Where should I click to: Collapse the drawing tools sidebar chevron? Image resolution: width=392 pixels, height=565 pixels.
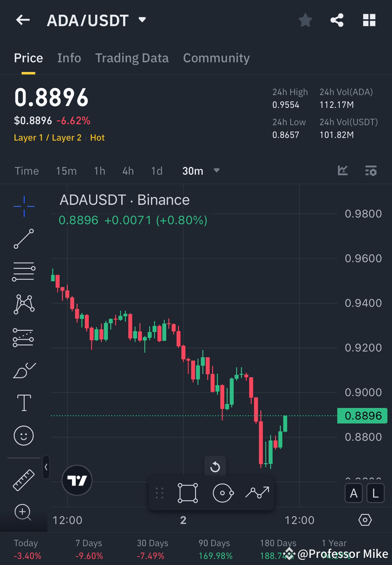(x=46, y=468)
